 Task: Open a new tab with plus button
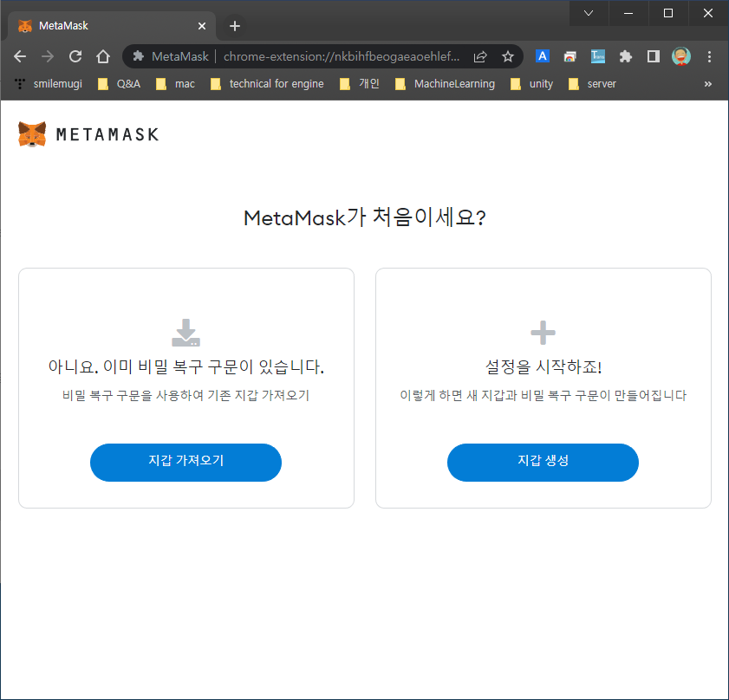point(235,26)
